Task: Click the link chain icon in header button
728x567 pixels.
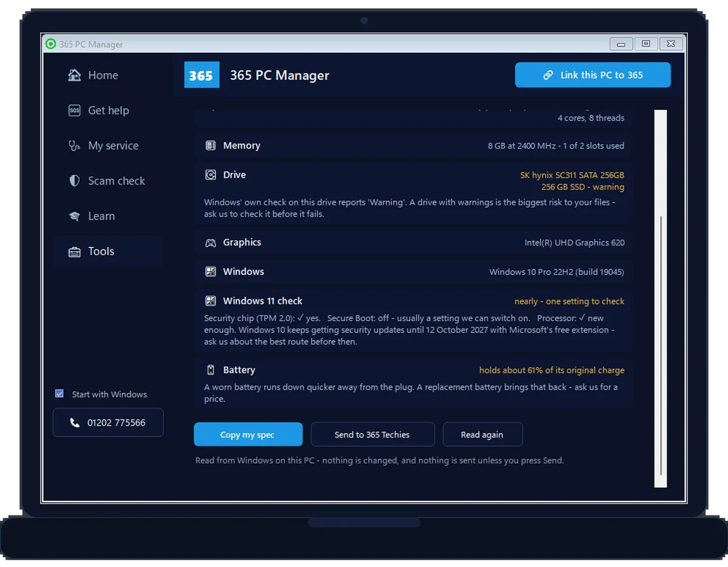Action: point(548,75)
